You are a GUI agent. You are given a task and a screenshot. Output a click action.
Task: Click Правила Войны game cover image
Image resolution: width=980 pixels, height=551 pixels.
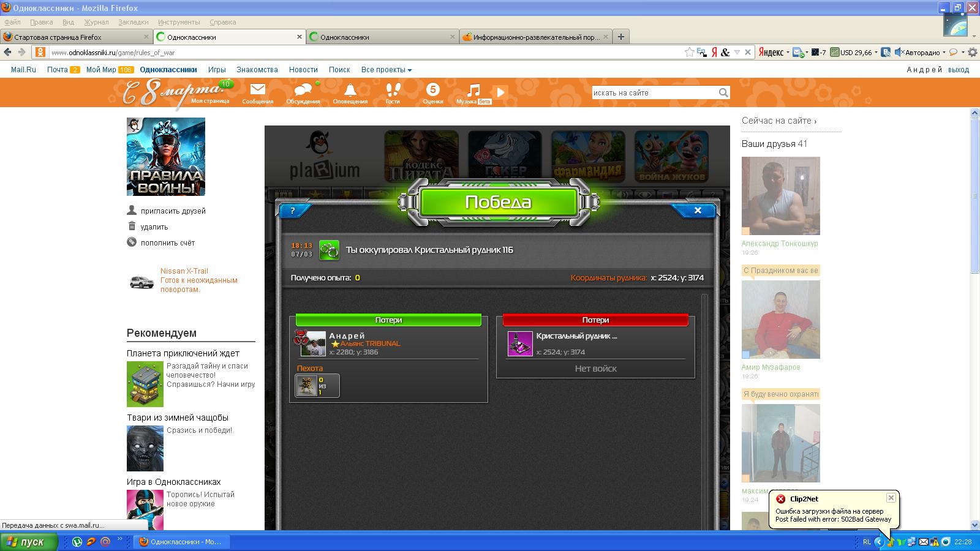(x=166, y=157)
